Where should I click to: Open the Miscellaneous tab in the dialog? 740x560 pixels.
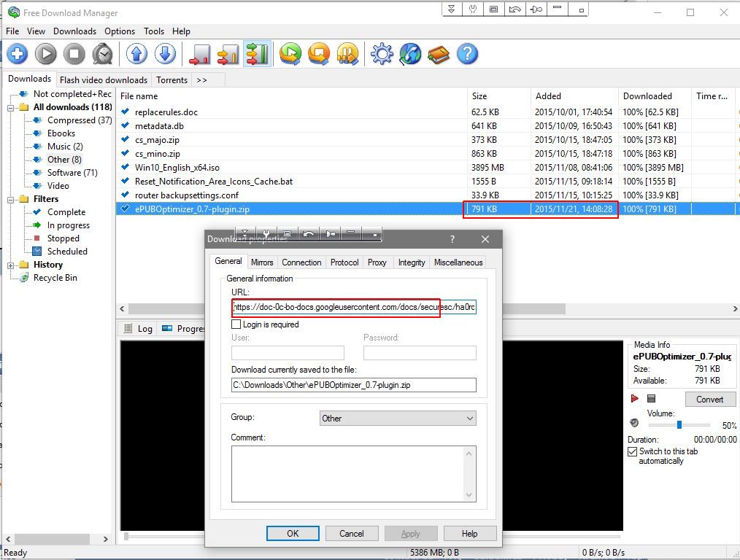[458, 262]
